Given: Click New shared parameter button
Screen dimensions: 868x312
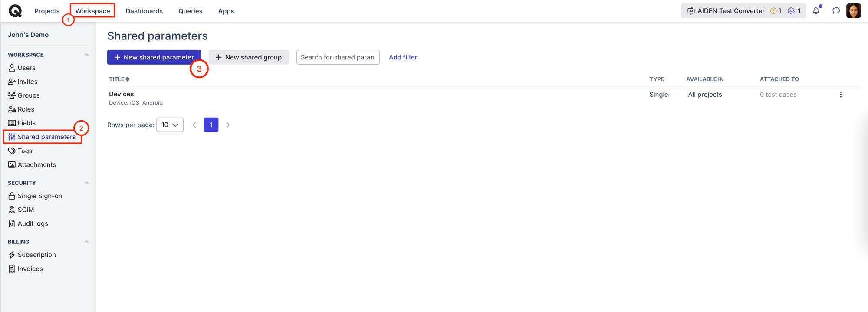Looking at the screenshot, I should point(154,57).
